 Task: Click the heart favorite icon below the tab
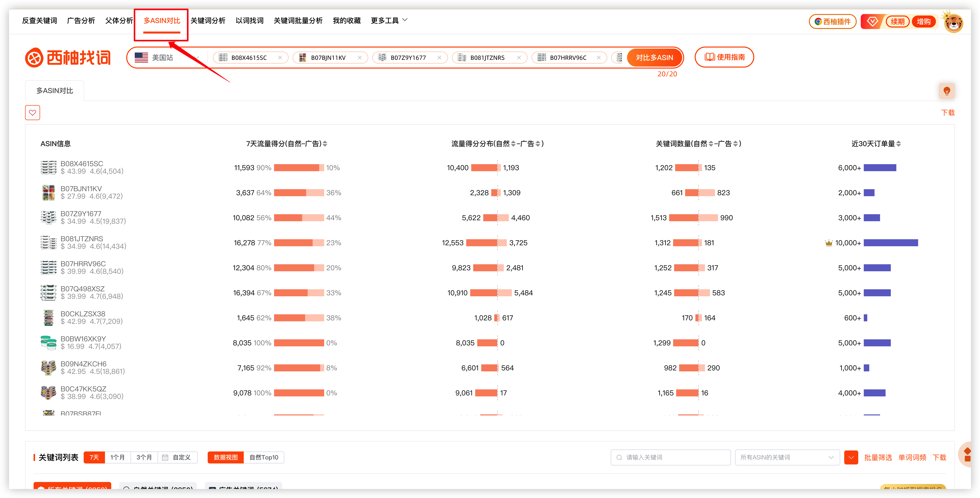32,113
